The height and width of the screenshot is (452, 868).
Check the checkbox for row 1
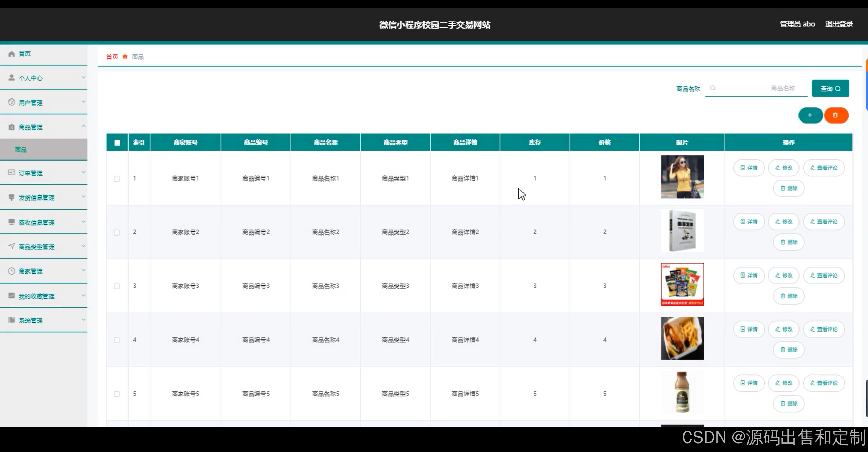pyautogui.click(x=117, y=179)
